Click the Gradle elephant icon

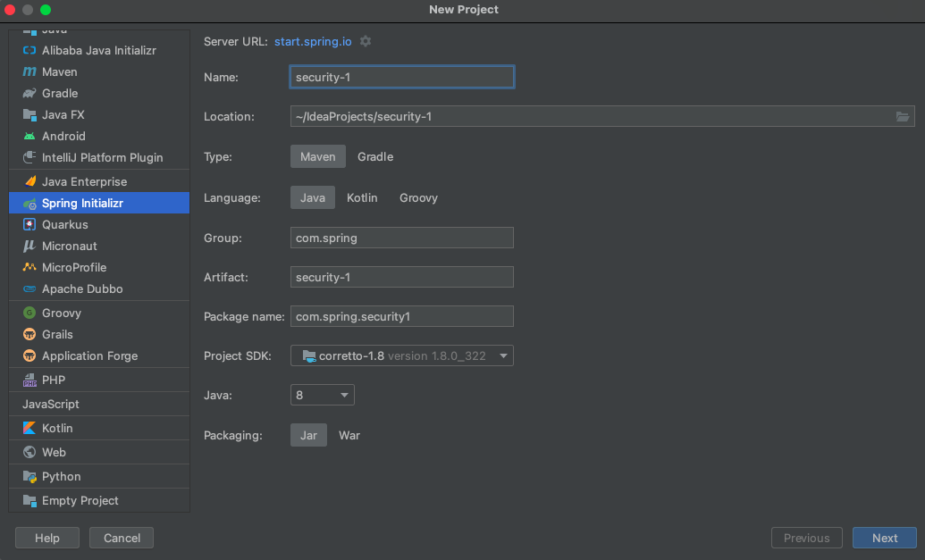tap(29, 93)
